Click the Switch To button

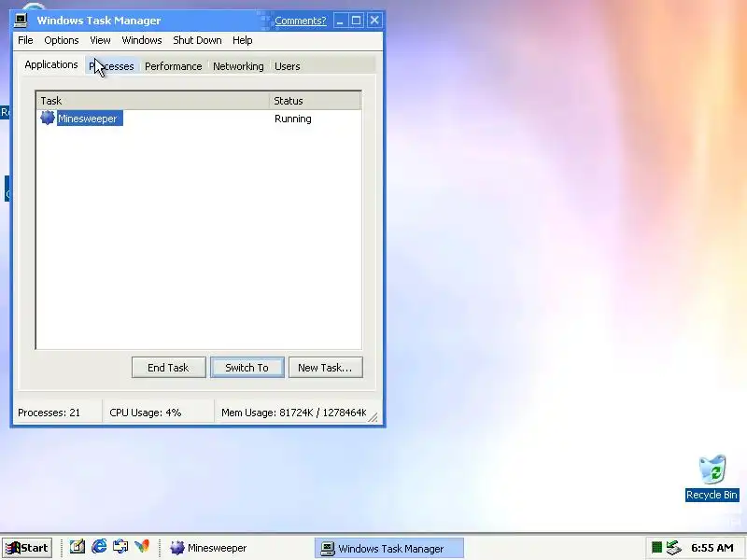pos(247,368)
